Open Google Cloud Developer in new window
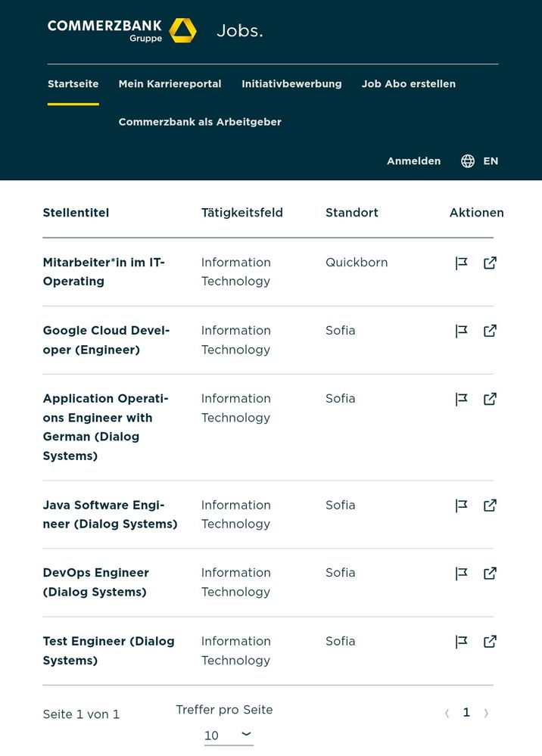The height and width of the screenshot is (756, 542). click(x=490, y=331)
